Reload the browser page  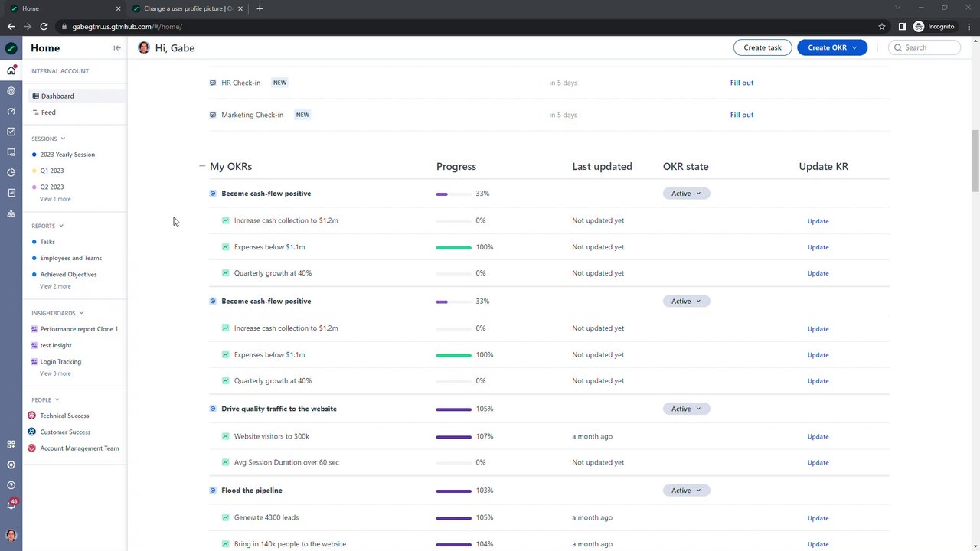tap(44, 26)
